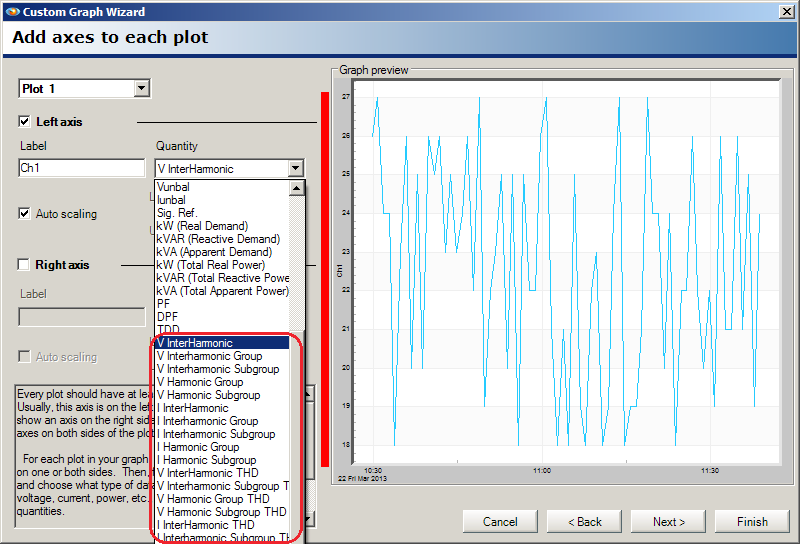800x544 pixels.
Task: Select I Interharmonic Subgroup entry
Action: pos(222,434)
